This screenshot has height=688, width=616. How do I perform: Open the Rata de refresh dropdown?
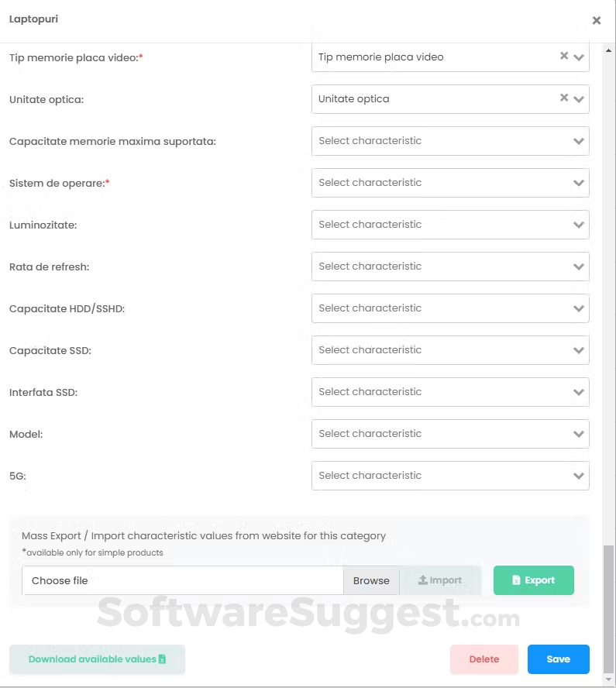(x=450, y=267)
